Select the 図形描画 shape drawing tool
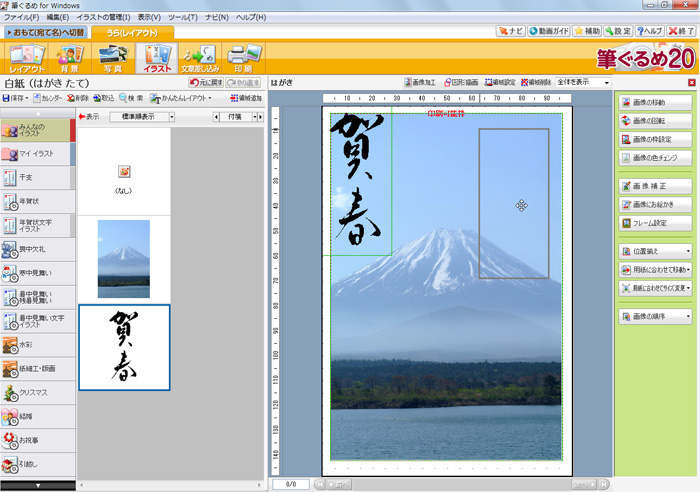Image resolution: width=700 pixels, height=492 pixels. pyautogui.click(x=463, y=83)
